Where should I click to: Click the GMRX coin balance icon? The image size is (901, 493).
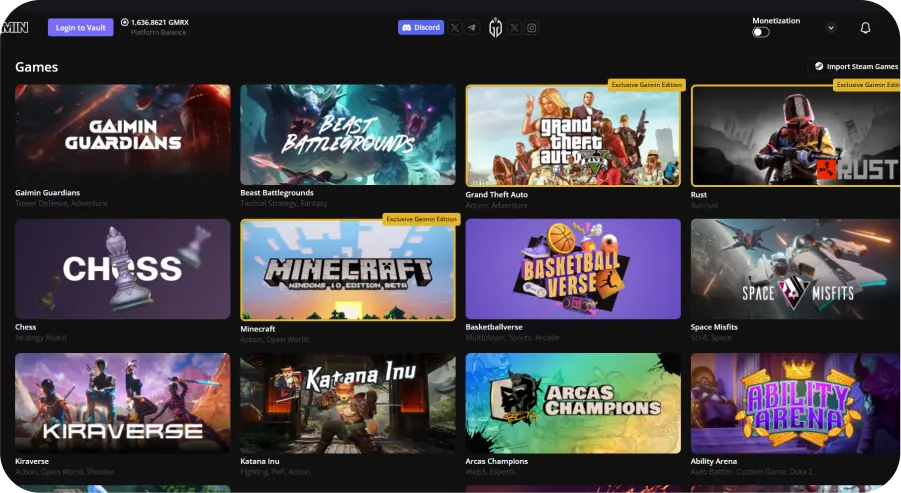[x=125, y=22]
